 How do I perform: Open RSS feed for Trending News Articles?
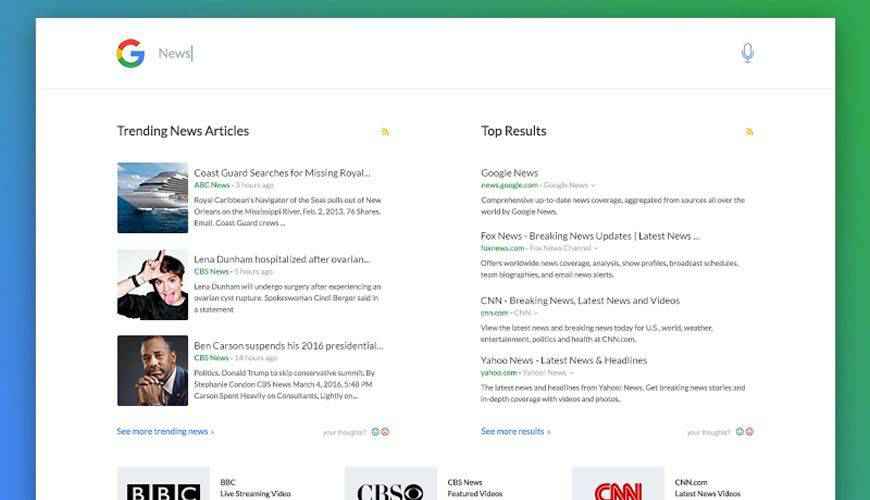point(385,132)
